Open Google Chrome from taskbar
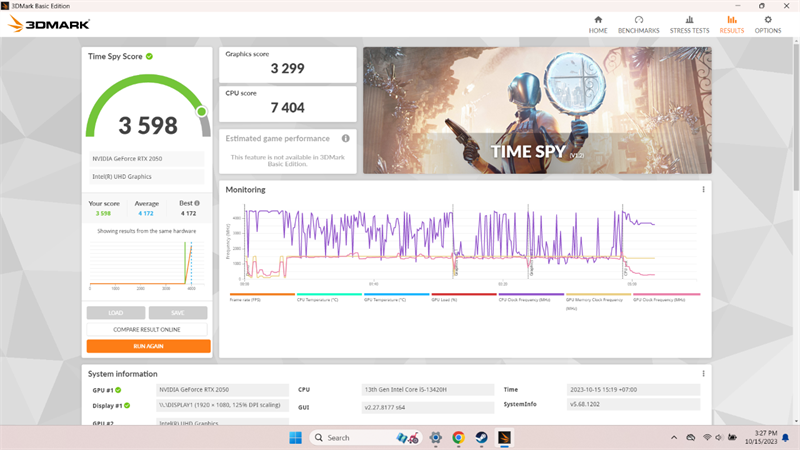This screenshot has width=800, height=450. (x=458, y=438)
